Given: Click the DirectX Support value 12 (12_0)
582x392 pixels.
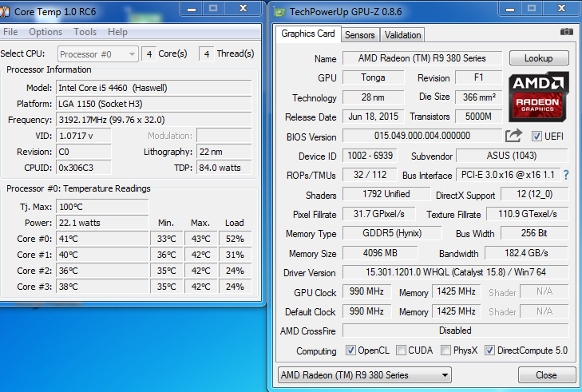Looking at the screenshot, I should pyautogui.click(x=534, y=194).
